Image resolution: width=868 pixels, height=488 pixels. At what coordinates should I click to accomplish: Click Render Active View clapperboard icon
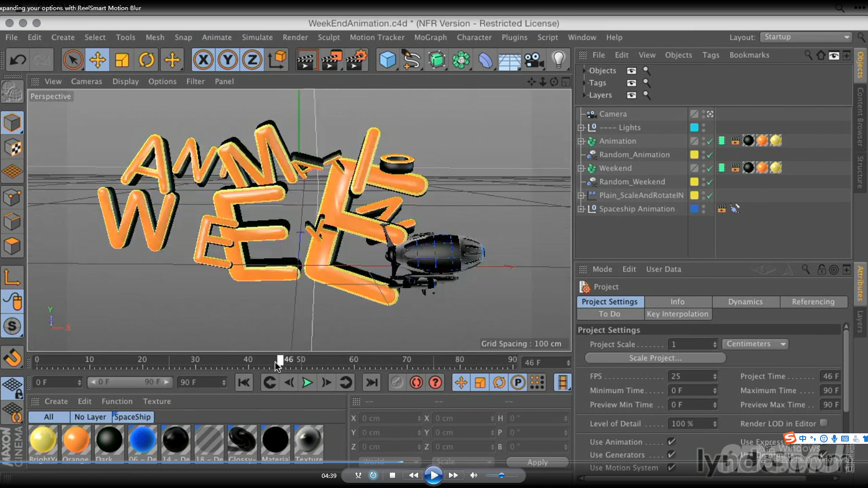pos(306,60)
